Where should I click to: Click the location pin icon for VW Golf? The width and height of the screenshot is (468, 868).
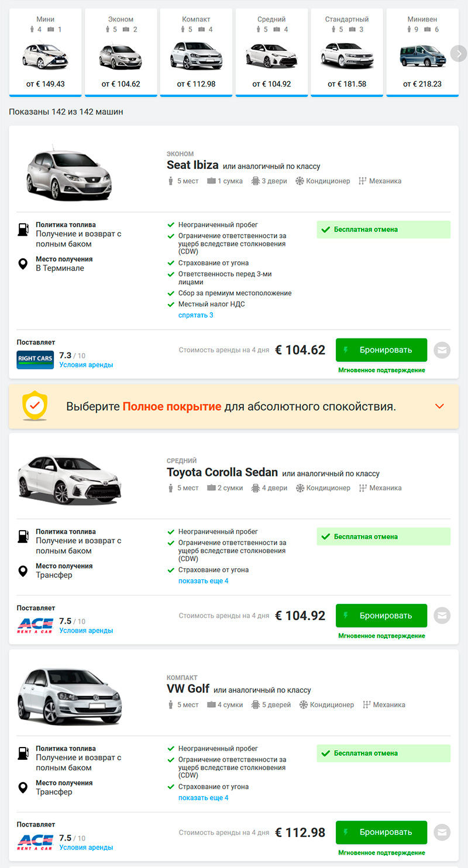tap(23, 787)
